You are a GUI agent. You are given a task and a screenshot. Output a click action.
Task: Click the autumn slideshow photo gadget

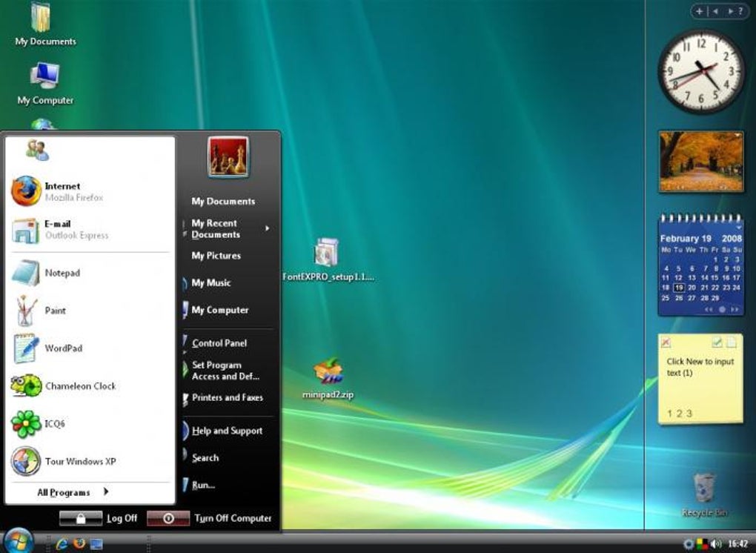(x=701, y=162)
